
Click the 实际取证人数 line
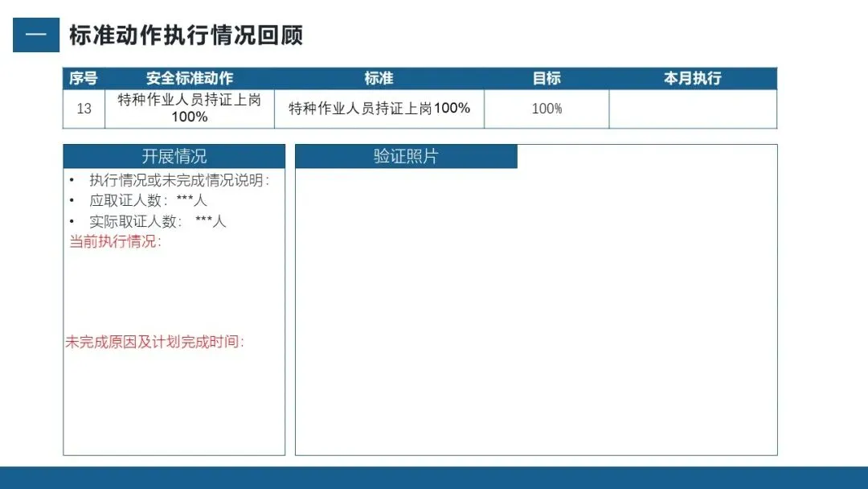click(x=158, y=221)
